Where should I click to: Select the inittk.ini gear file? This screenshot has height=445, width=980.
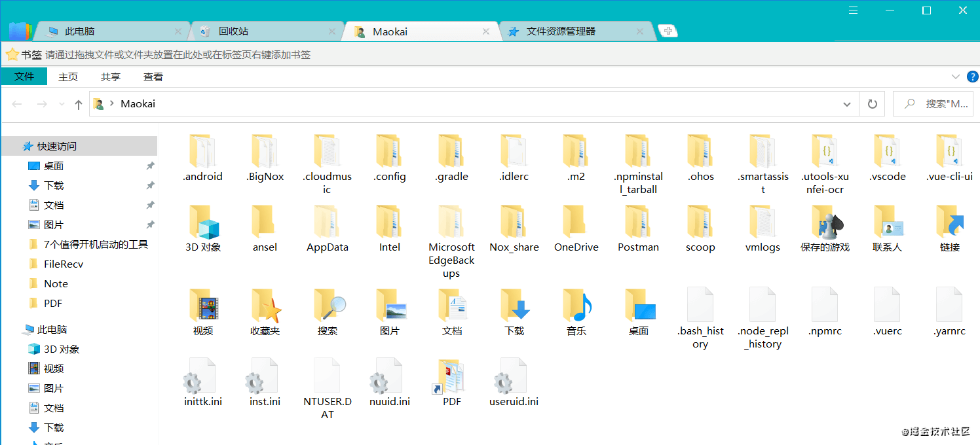coord(202,377)
